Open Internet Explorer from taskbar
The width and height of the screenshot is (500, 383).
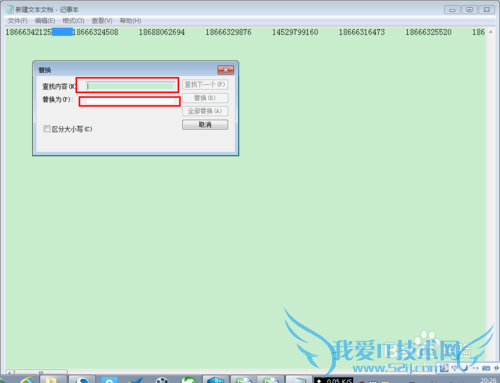point(27,380)
